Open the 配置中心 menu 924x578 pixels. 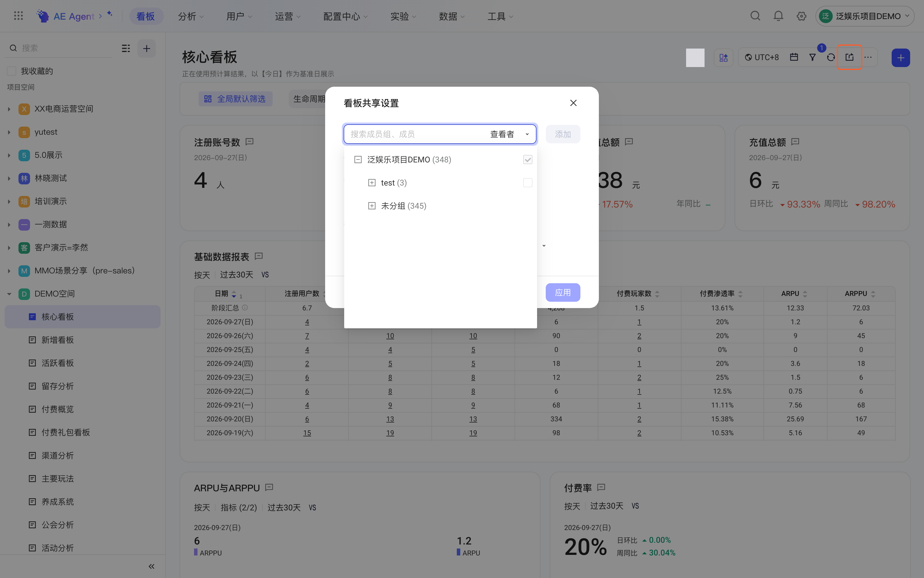[x=345, y=16]
